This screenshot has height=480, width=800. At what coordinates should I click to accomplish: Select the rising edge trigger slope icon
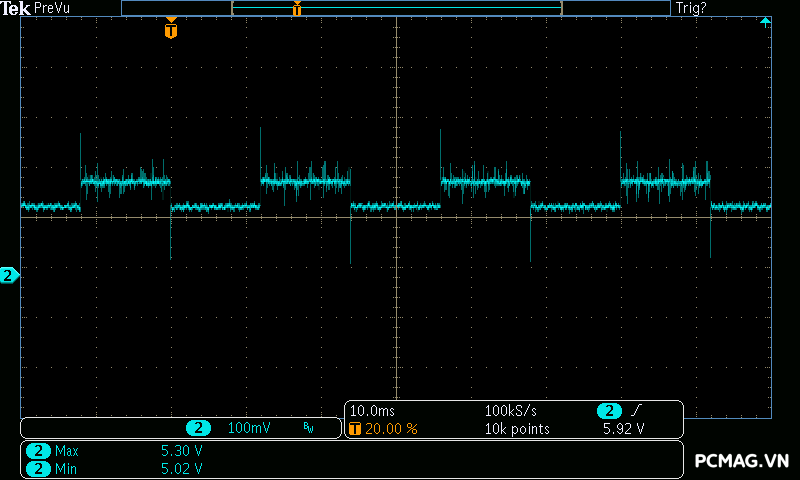click(x=637, y=411)
